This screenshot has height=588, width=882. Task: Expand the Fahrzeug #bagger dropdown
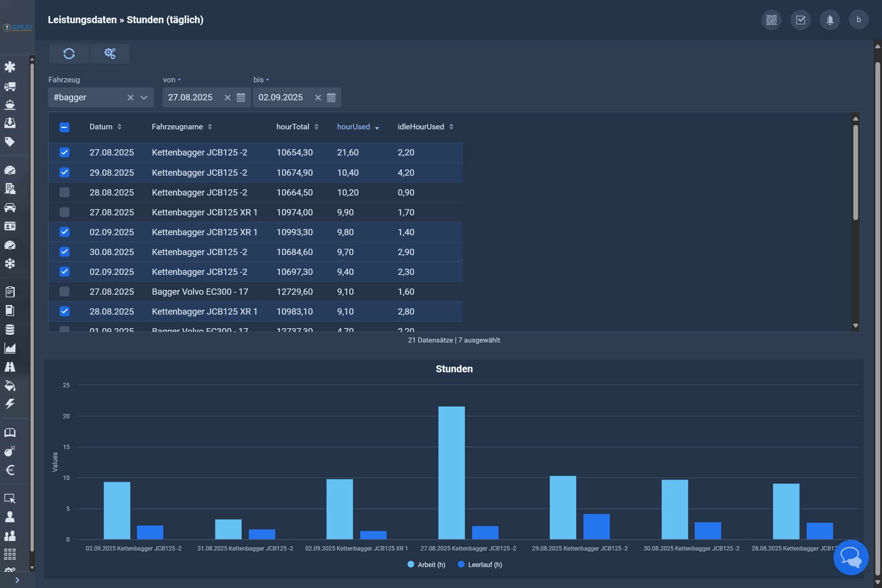point(144,97)
